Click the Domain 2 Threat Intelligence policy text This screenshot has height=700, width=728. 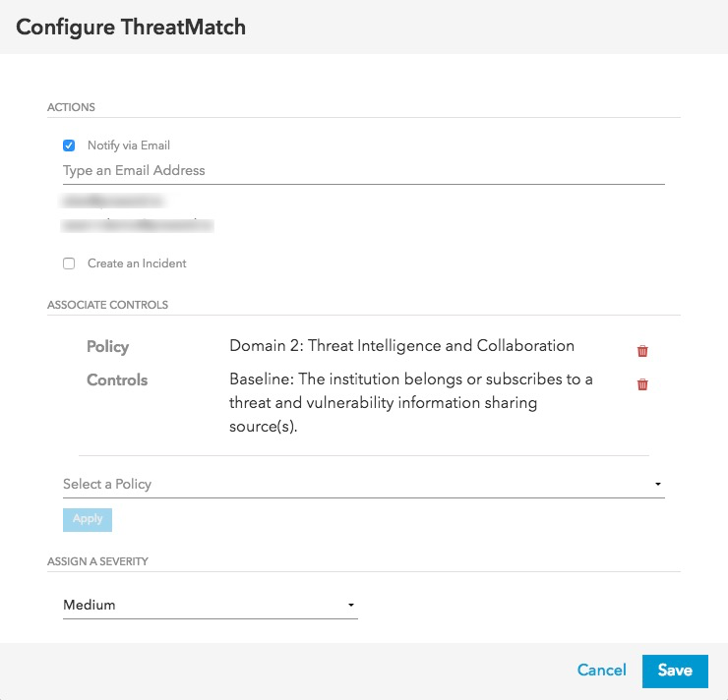click(x=401, y=346)
